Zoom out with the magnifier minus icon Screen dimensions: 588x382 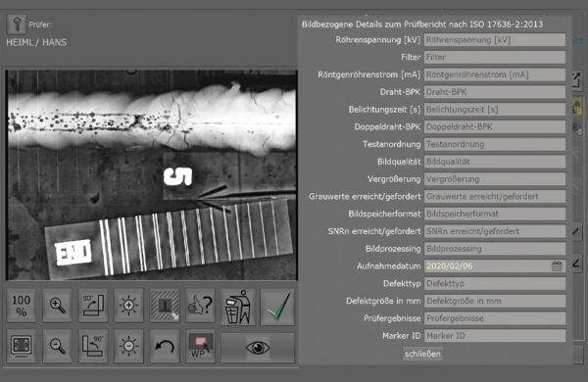pyautogui.click(x=57, y=346)
